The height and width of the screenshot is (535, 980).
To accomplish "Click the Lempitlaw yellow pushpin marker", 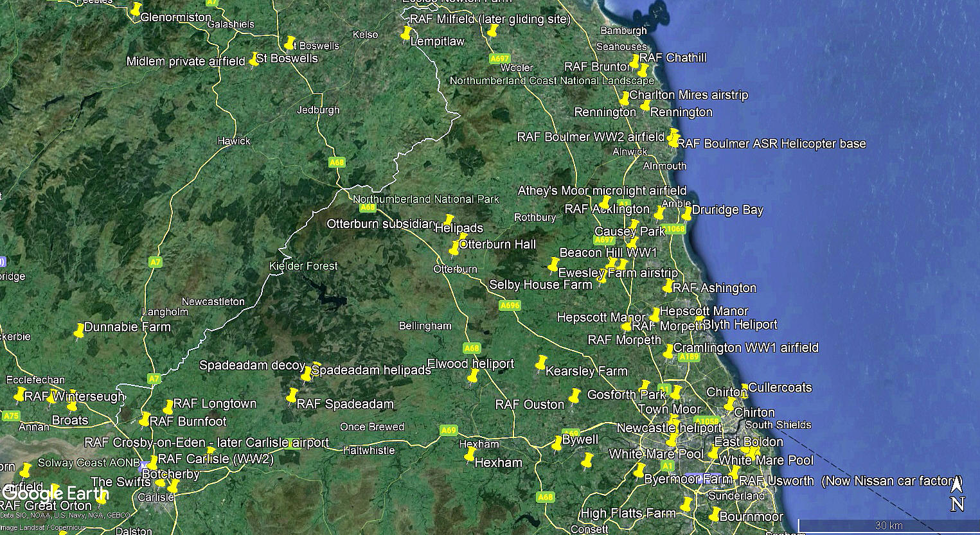I will pos(406,33).
